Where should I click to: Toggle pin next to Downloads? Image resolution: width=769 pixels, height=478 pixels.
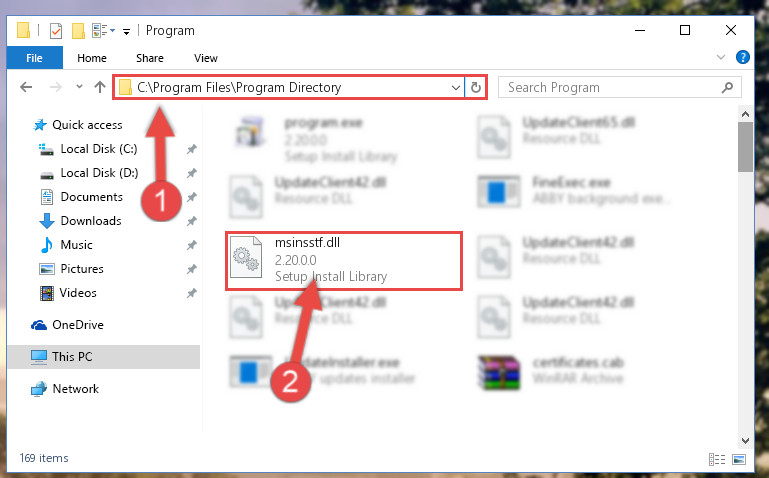(x=191, y=221)
